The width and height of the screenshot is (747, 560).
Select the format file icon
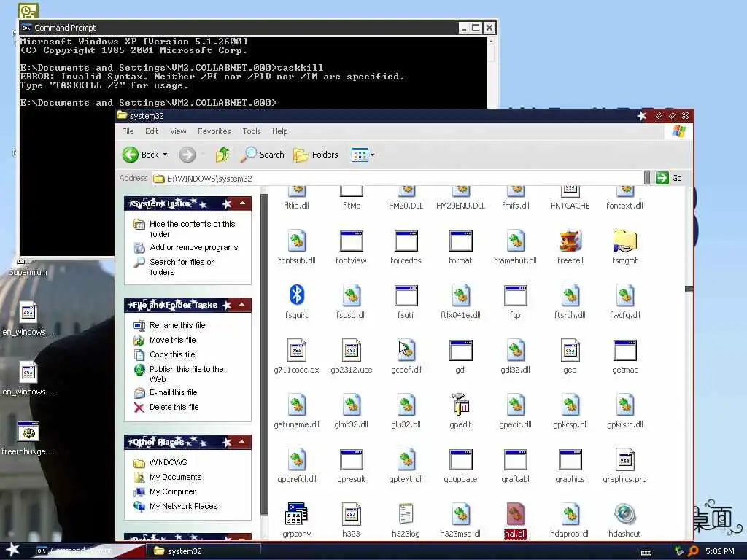coord(460,241)
